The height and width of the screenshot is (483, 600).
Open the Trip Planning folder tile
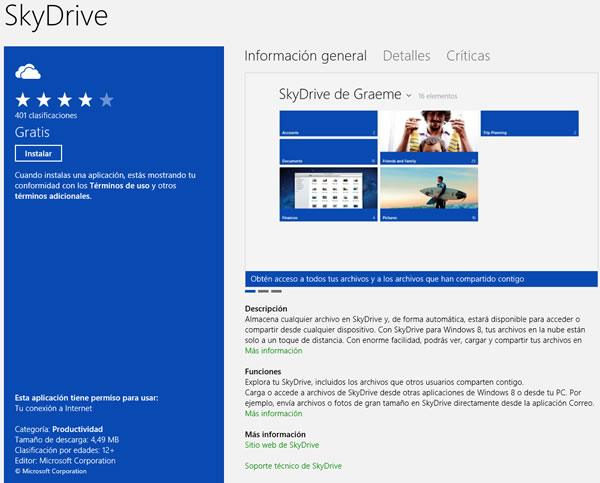coord(530,123)
